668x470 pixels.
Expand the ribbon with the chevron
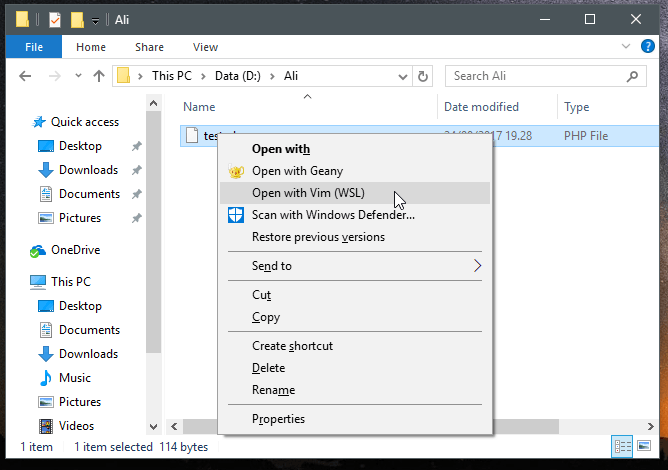[x=624, y=47]
